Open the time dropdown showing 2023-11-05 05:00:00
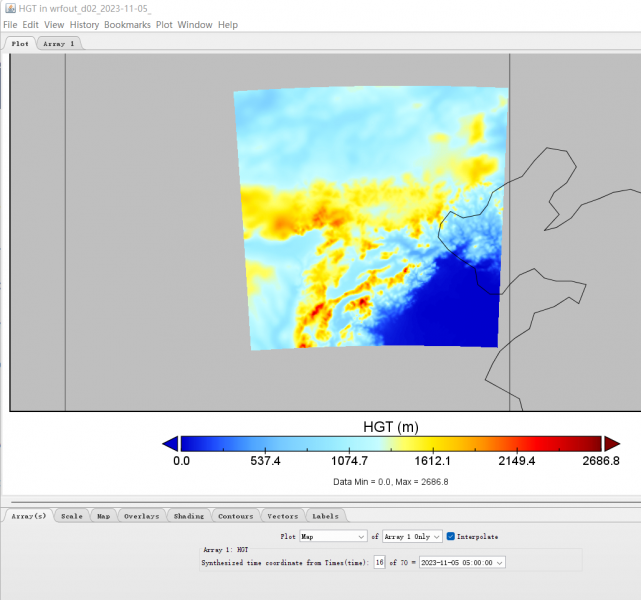This screenshot has width=641, height=600. (462, 562)
